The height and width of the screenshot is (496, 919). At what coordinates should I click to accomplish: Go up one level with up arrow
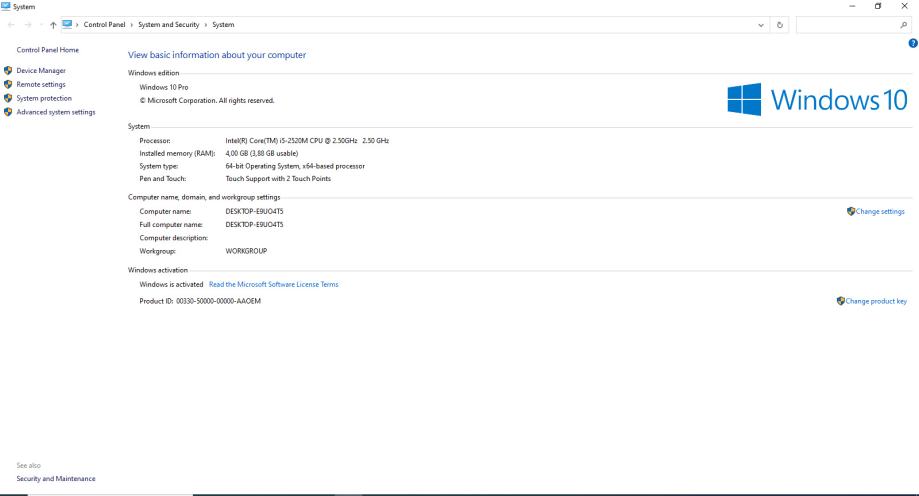[53, 25]
